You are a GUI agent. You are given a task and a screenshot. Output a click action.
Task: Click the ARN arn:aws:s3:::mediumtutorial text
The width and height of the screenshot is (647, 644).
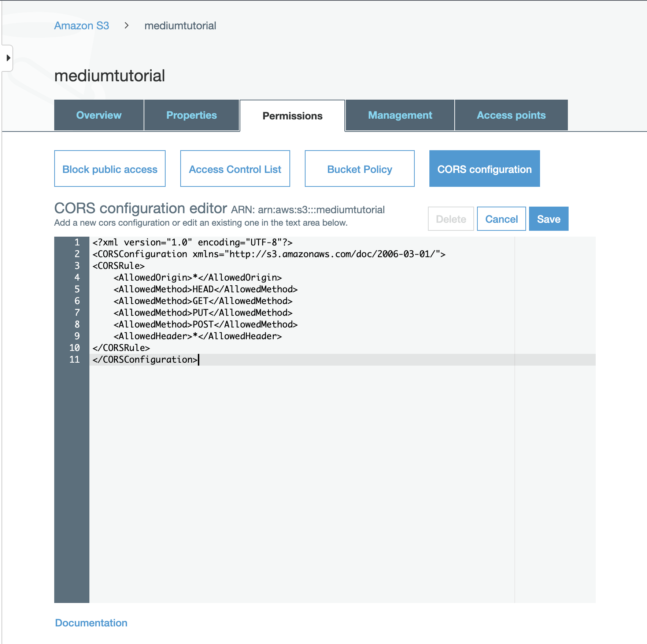pos(308,210)
